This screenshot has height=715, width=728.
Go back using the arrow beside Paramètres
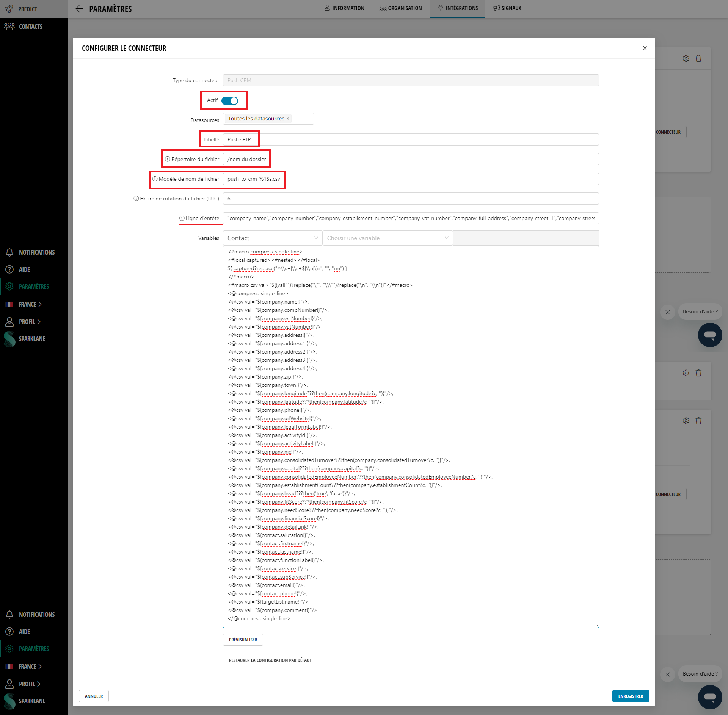tap(79, 9)
